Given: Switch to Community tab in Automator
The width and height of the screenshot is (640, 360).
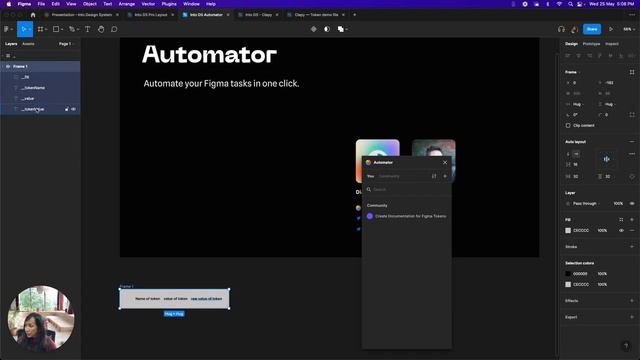Looking at the screenshot, I should tap(389, 176).
